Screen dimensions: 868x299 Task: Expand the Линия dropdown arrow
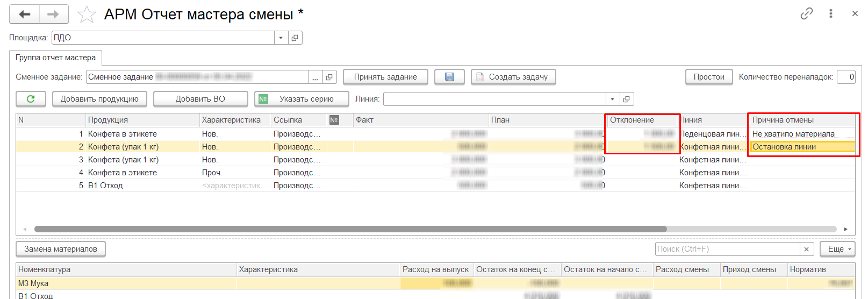[x=612, y=99]
